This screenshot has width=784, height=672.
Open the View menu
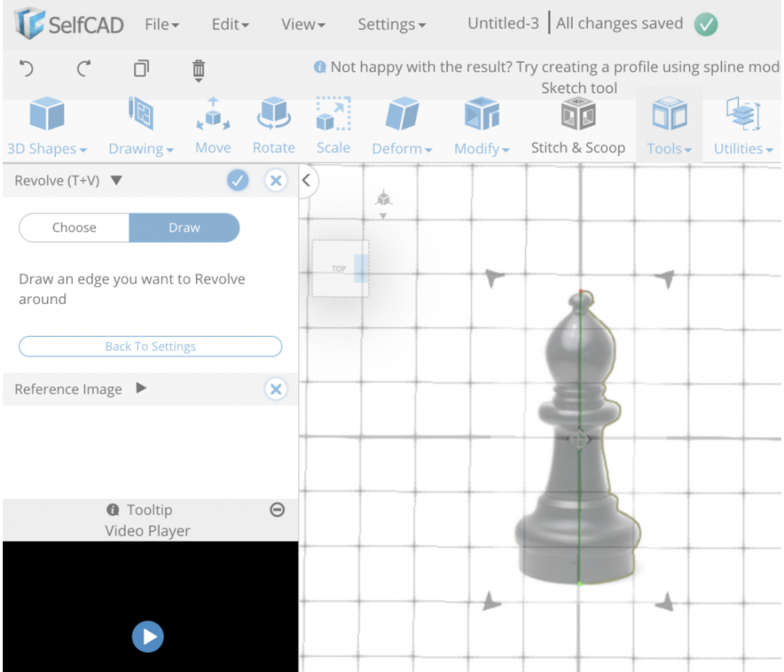coord(303,24)
